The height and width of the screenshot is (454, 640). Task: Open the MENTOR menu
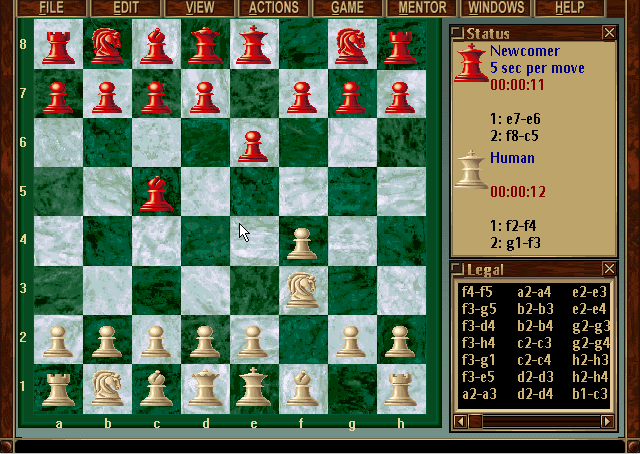tap(422, 8)
